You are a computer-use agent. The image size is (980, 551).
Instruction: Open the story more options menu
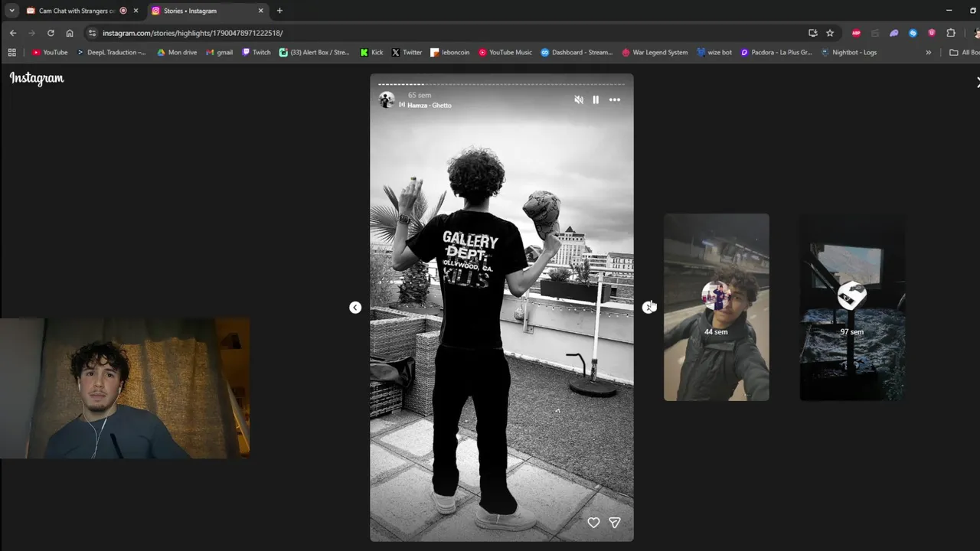[615, 99]
